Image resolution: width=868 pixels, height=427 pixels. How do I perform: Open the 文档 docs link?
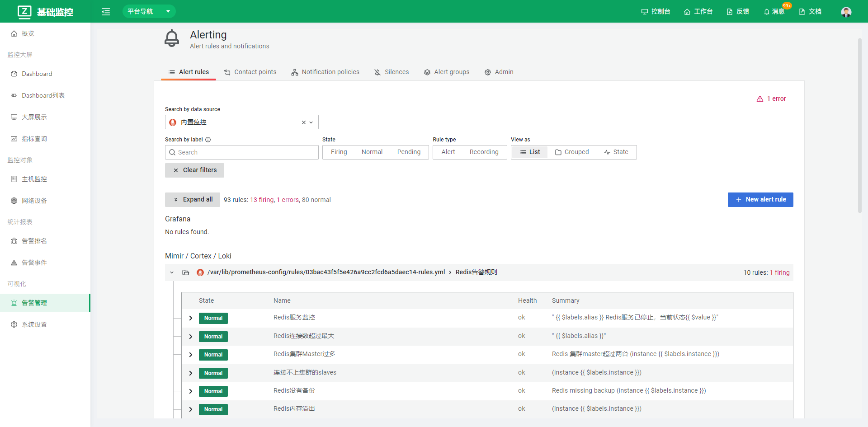click(x=810, y=12)
